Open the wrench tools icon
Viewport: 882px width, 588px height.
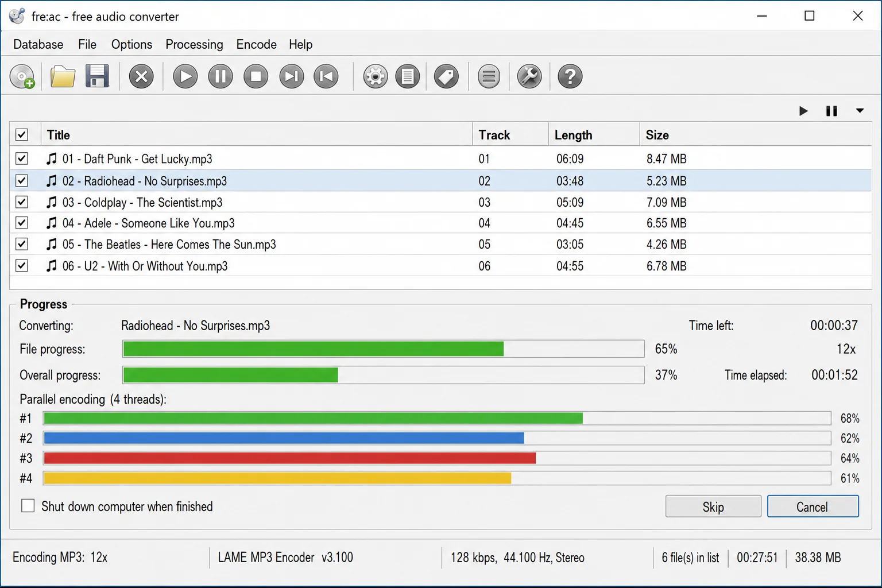[x=529, y=76]
